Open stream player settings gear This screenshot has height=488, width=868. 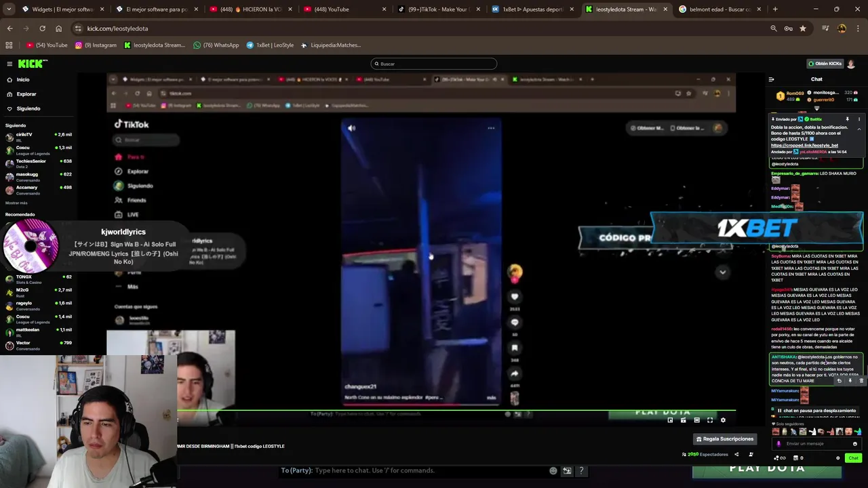(723, 420)
